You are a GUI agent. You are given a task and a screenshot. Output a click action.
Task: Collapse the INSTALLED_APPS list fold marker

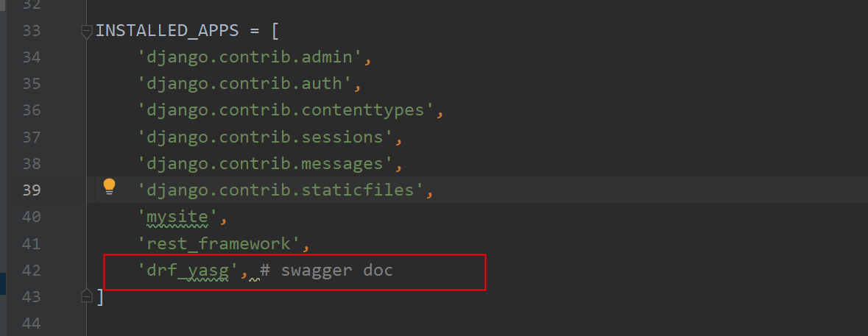point(87,32)
